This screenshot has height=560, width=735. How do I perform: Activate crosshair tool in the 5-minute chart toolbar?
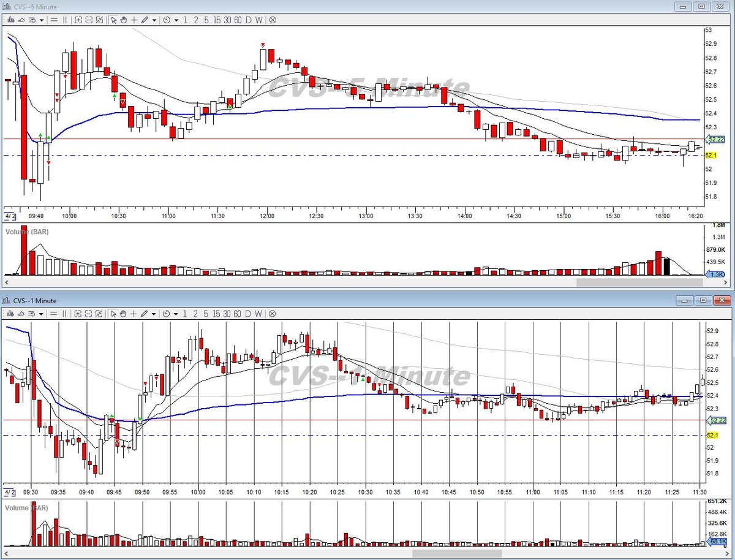[134, 20]
